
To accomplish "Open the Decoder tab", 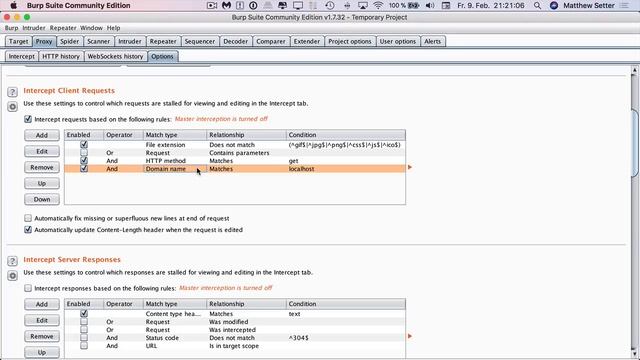I will (236, 41).
